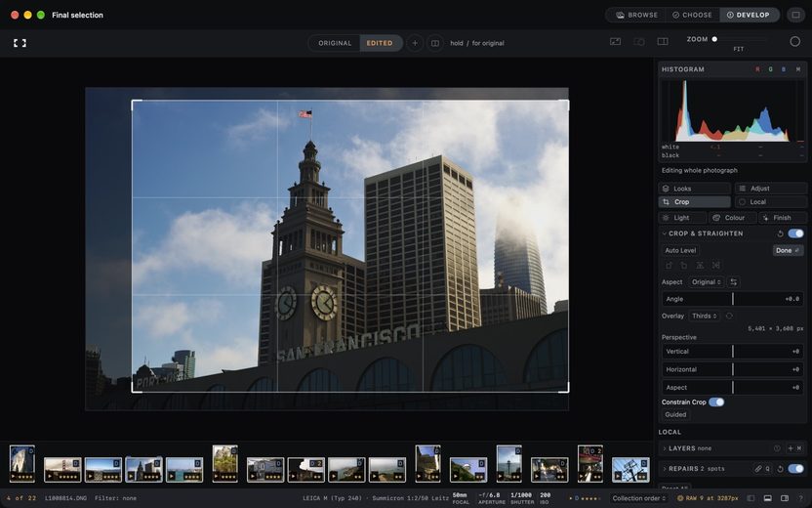
Task: Switch to the Browse mode tab
Action: click(637, 15)
